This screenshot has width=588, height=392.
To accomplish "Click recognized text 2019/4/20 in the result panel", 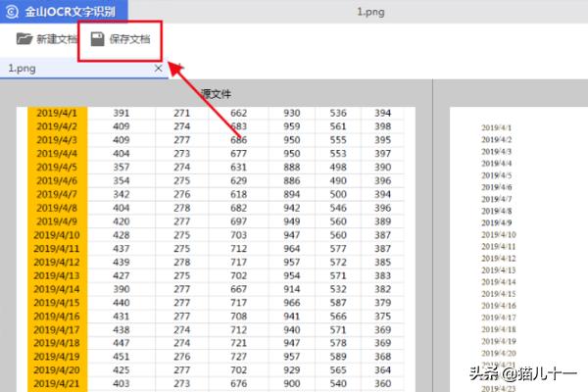I will [498, 353].
